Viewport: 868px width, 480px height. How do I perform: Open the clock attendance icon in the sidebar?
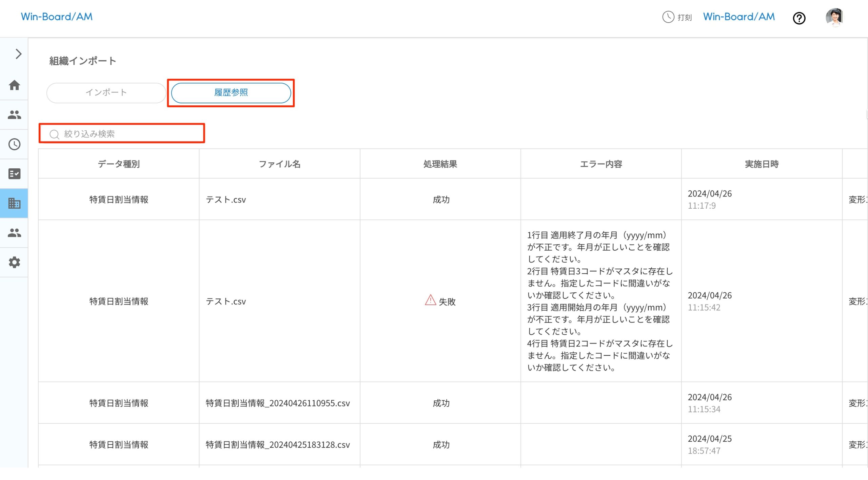coord(14,144)
